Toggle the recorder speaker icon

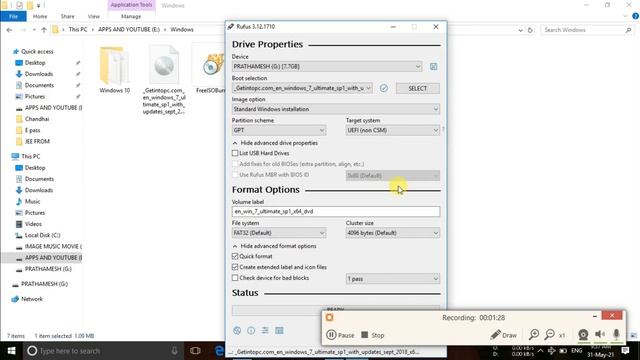[600, 335]
